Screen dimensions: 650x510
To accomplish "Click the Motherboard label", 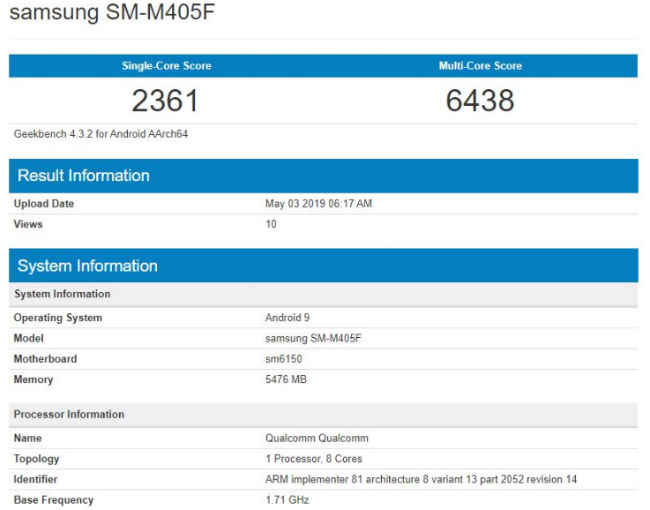I will 45,359.
